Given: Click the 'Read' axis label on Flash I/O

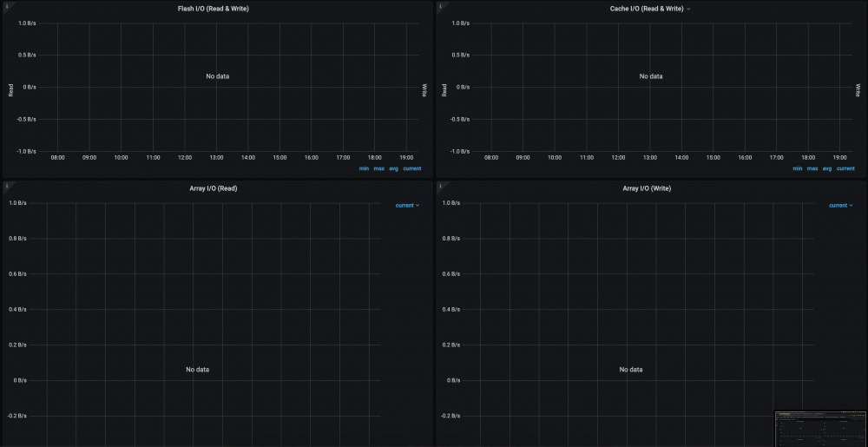Looking at the screenshot, I should pyautogui.click(x=10, y=90).
